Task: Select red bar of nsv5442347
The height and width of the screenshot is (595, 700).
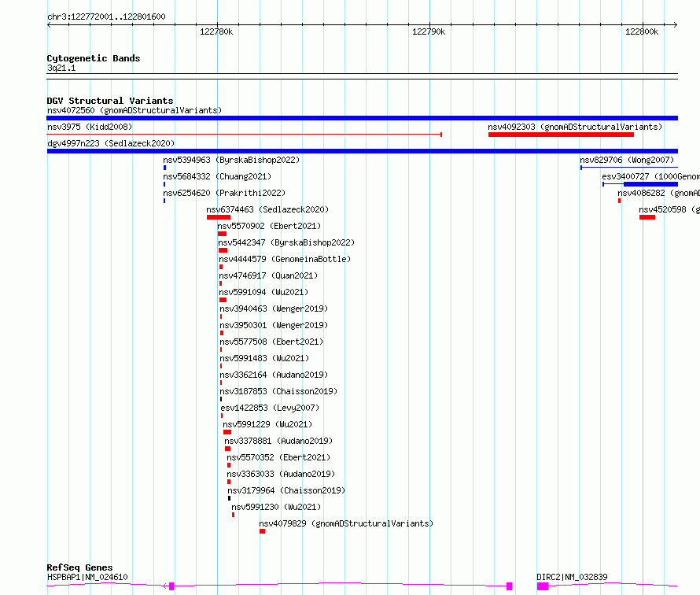Action: pyautogui.click(x=223, y=250)
